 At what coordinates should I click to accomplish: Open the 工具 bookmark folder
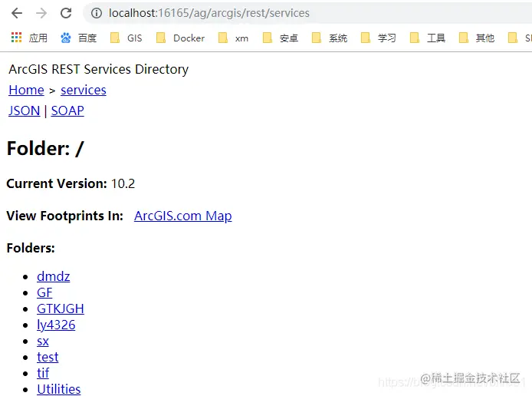point(428,38)
